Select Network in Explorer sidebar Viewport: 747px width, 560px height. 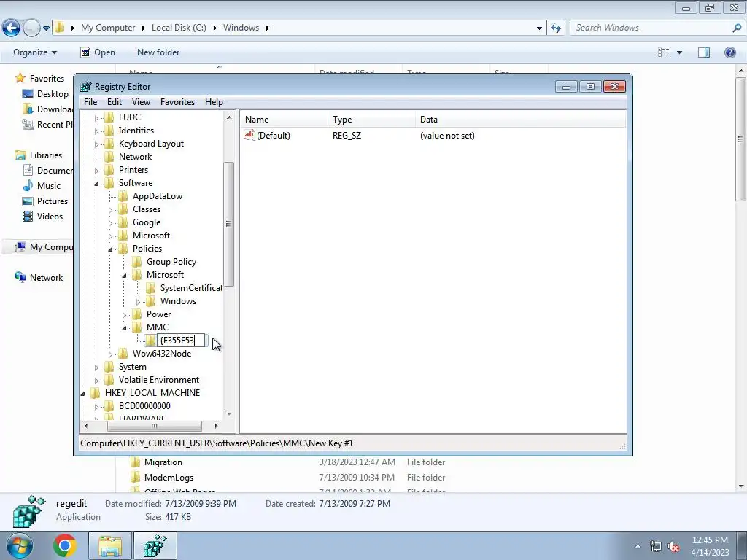(39, 278)
